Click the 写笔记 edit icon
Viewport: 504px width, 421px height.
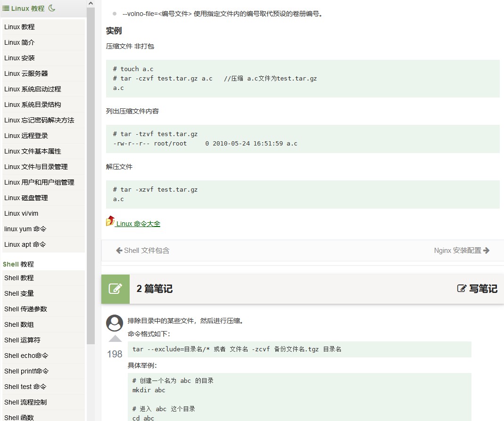click(x=462, y=288)
